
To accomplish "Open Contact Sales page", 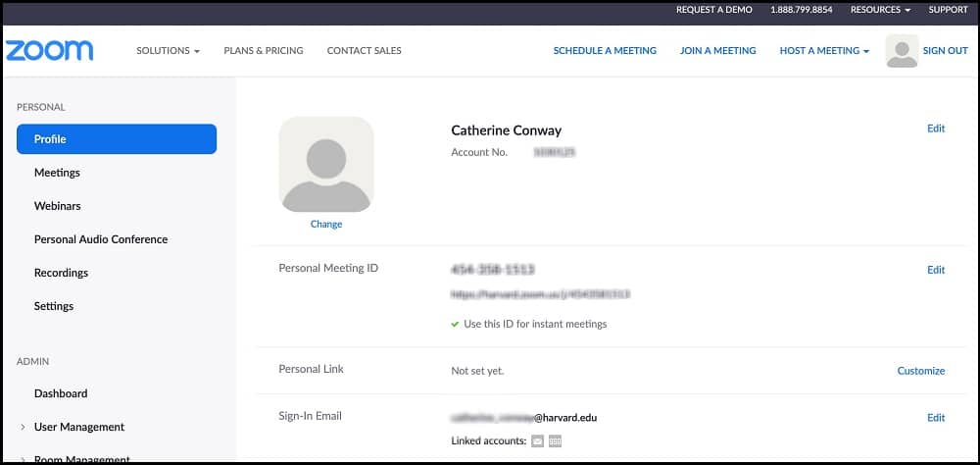I will pyautogui.click(x=365, y=51).
